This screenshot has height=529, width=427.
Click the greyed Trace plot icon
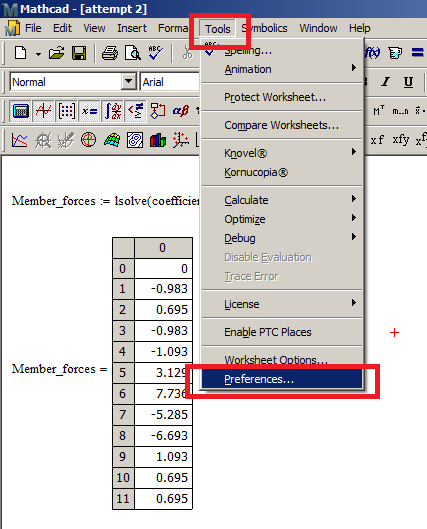click(66, 140)
